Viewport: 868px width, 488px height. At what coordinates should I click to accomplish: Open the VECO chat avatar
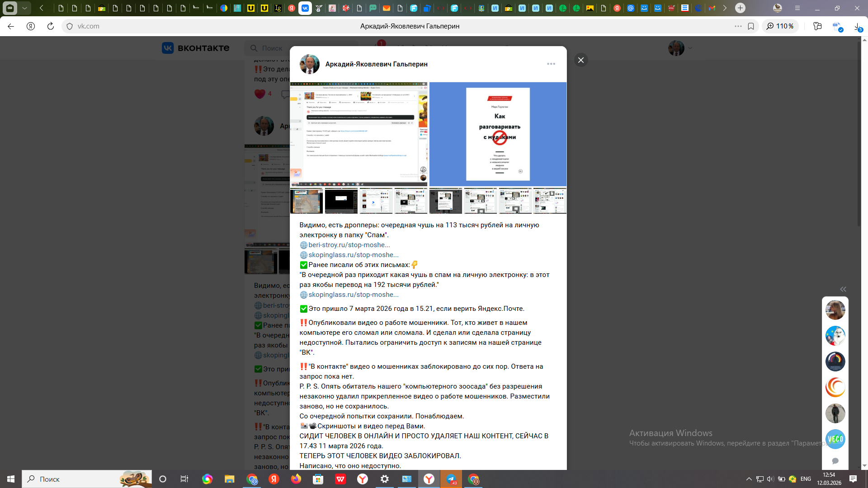pos(835,439)
